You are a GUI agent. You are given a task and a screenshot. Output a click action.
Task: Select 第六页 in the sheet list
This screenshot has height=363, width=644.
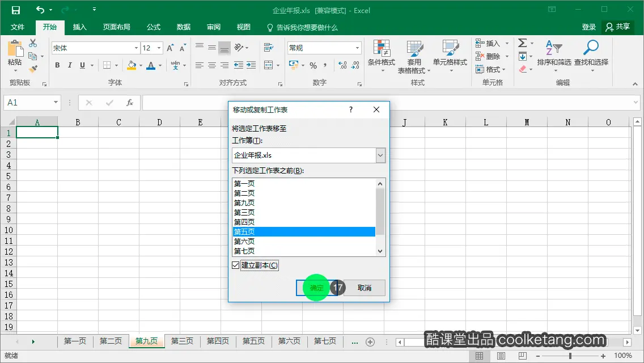[x=303, y=241]
